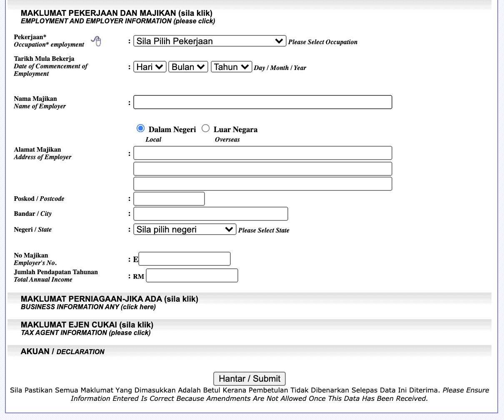Open the Sila Pilih Pekerjaan dropdown
This screenshot has width=504, height=420.
[210, 41]
